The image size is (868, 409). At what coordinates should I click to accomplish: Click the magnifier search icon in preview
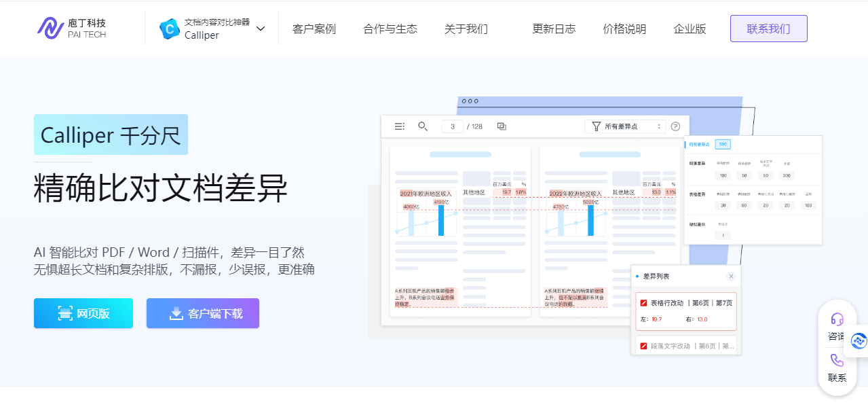[423, 126]
